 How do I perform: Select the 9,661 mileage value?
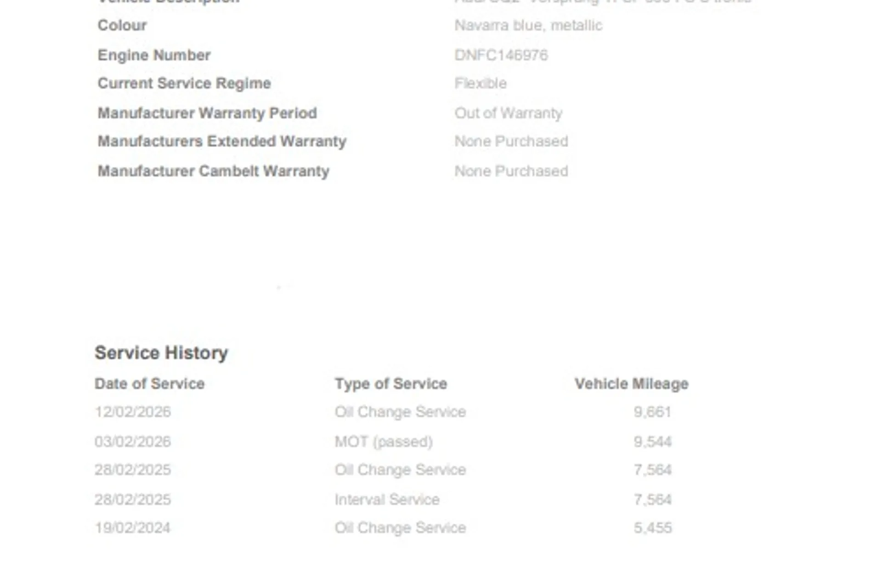(652, 412)
